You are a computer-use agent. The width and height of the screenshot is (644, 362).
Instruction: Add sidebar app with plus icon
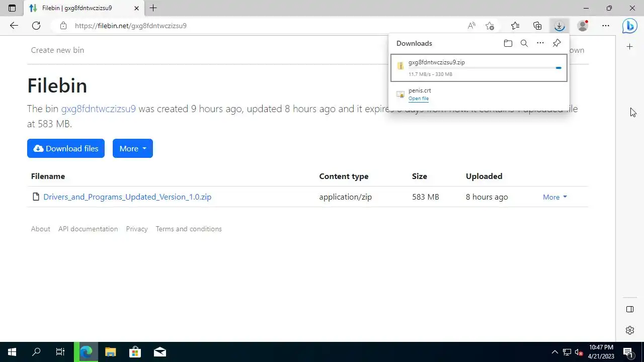630,47
